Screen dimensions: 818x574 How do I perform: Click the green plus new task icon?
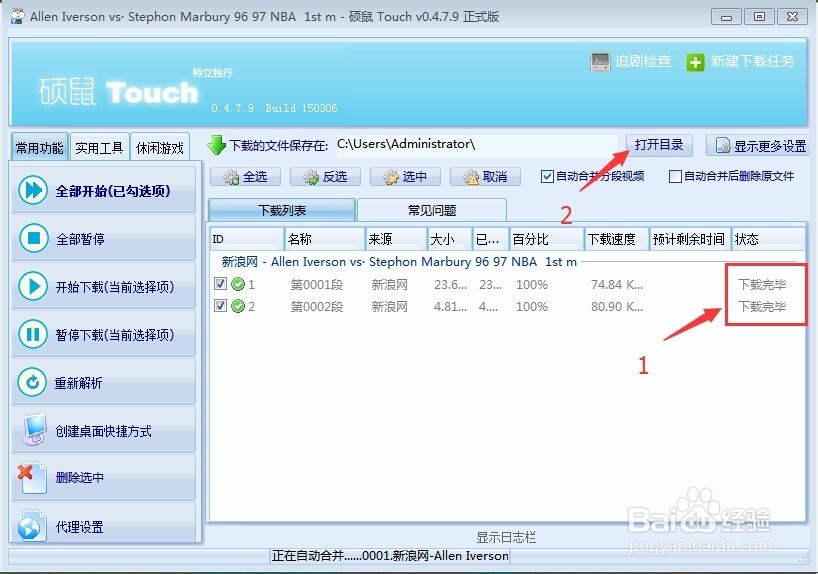click(x=695, y=62)
